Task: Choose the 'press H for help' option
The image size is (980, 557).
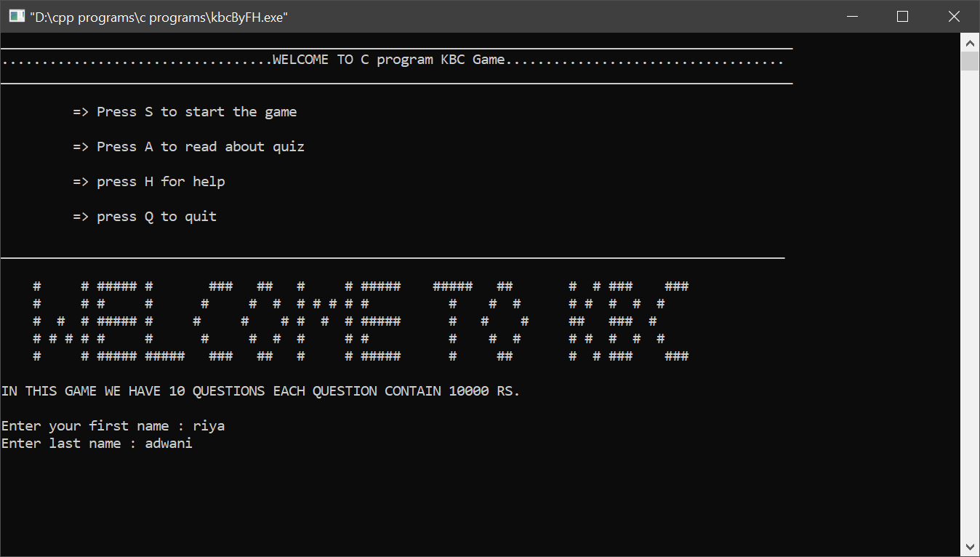Action: click(x=148, y=181)
